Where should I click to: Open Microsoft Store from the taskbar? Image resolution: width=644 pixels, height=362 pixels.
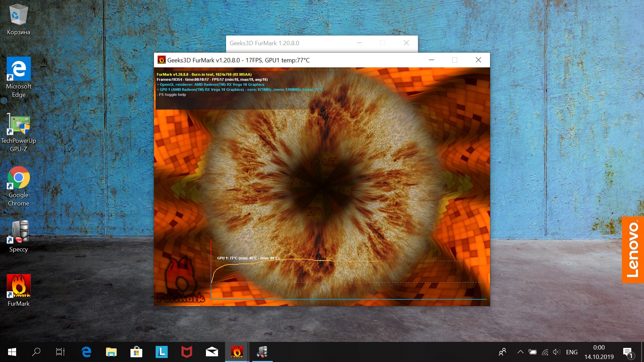pyautogui.click(x=136, y=352)
